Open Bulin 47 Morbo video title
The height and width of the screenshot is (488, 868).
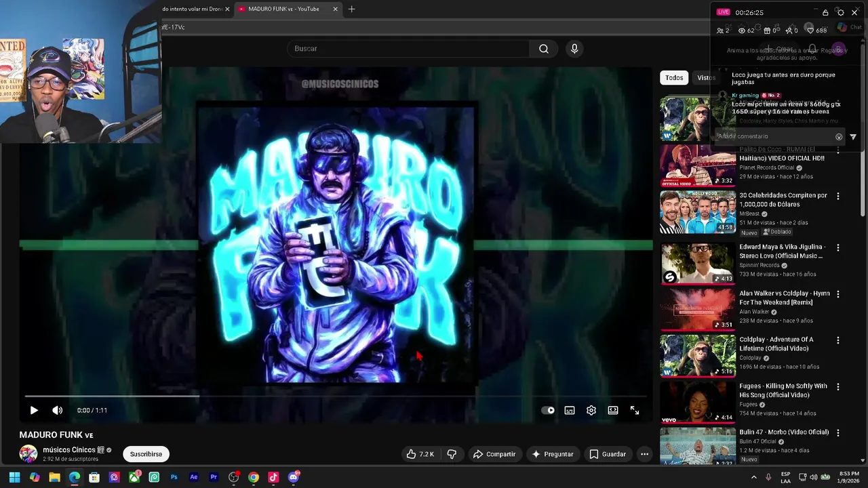pyautogui.click(x=784, y=432)
